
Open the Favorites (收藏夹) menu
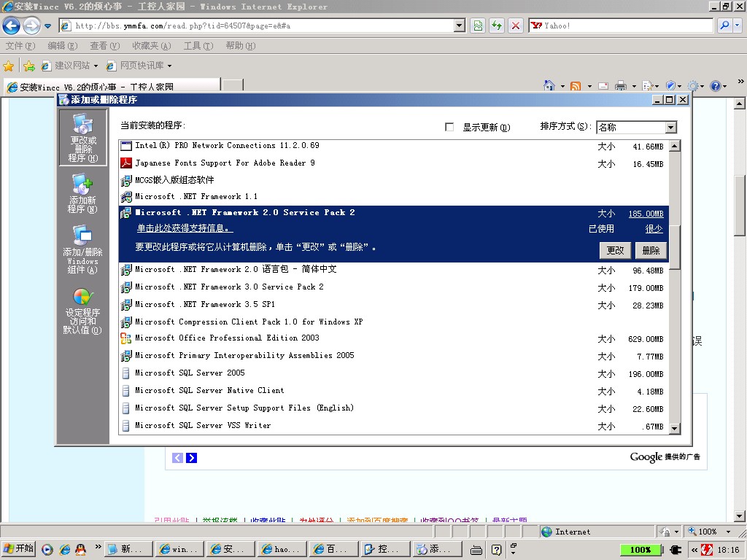click(x=151, y=46)
